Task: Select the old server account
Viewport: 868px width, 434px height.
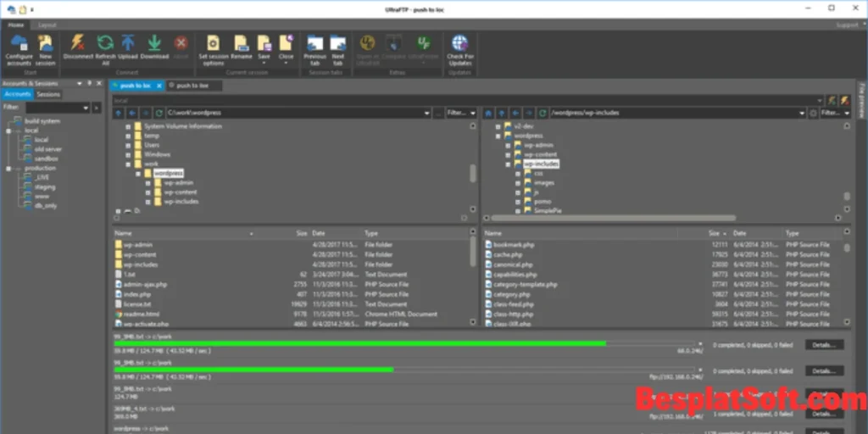Action: click(x=48, y=149)
